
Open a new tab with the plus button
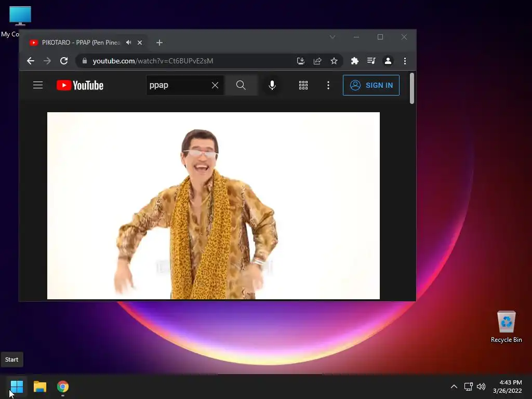159,43
